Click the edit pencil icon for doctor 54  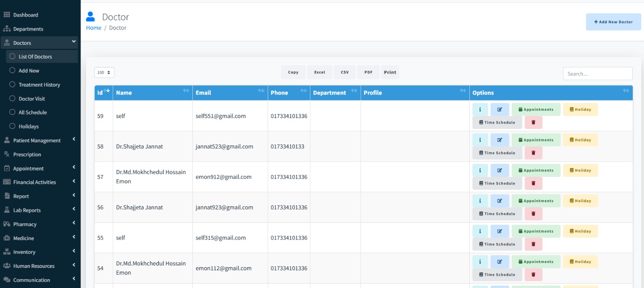pyautogui.click(x=500, y=262)
